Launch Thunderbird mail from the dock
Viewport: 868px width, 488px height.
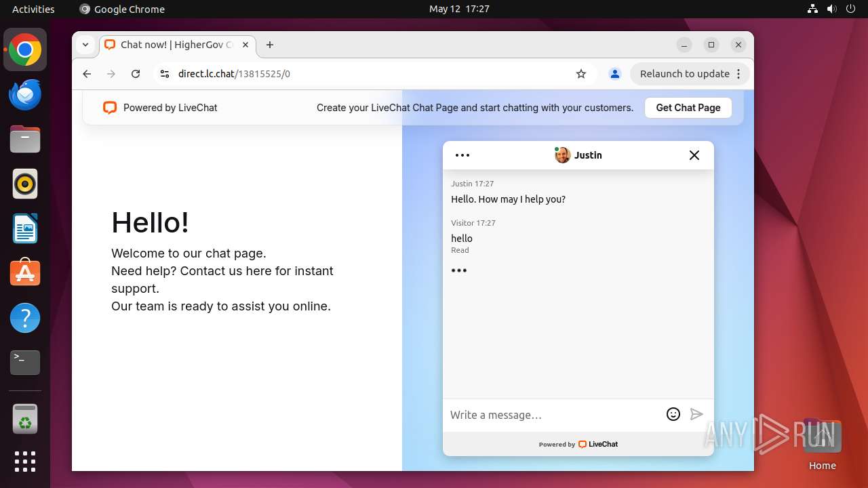click(x=25, y=94)
